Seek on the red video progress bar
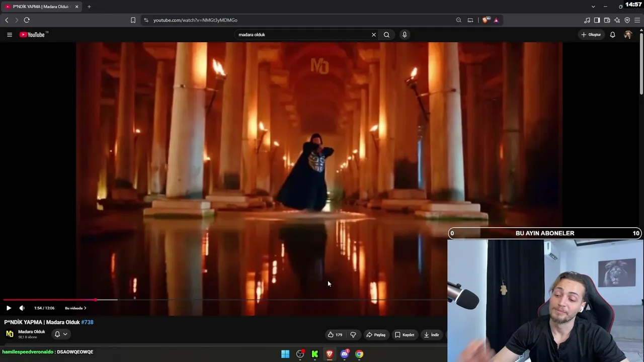The image size is (644, 362). [49, 300]
